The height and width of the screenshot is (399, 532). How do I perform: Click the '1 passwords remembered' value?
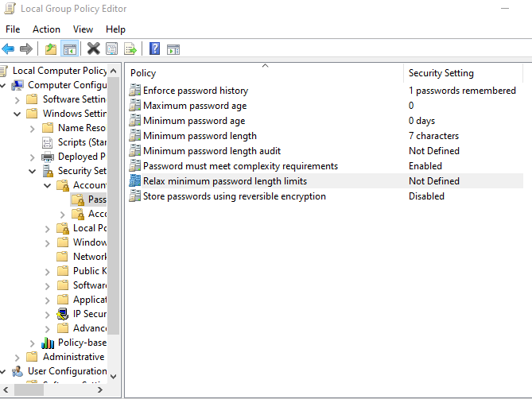[462, 91]
